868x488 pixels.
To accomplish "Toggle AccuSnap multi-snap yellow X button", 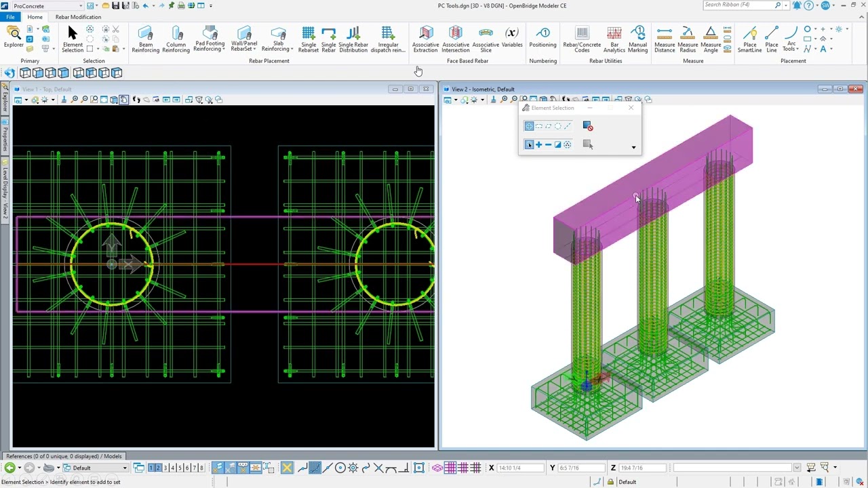I will pos(287,468).
